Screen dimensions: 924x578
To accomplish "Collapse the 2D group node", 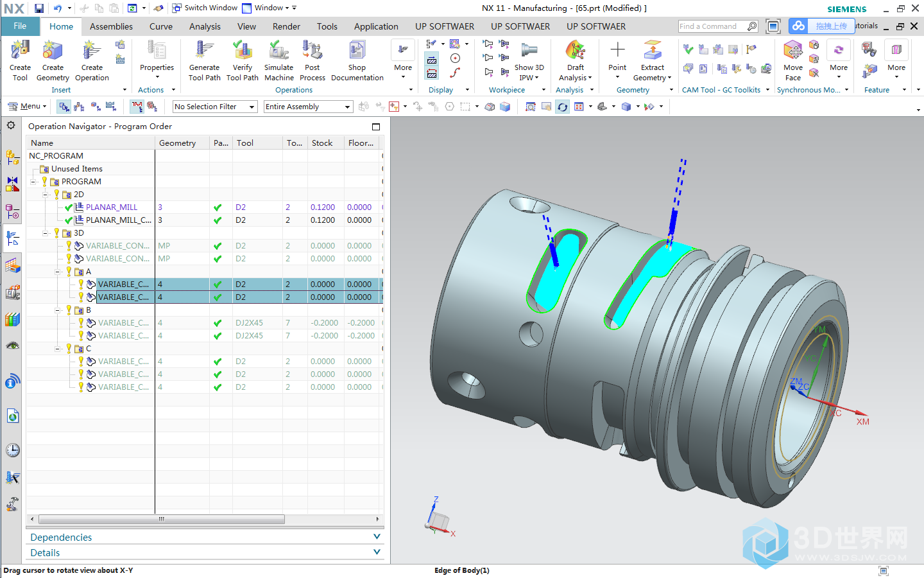I will (x=46, y=195).
